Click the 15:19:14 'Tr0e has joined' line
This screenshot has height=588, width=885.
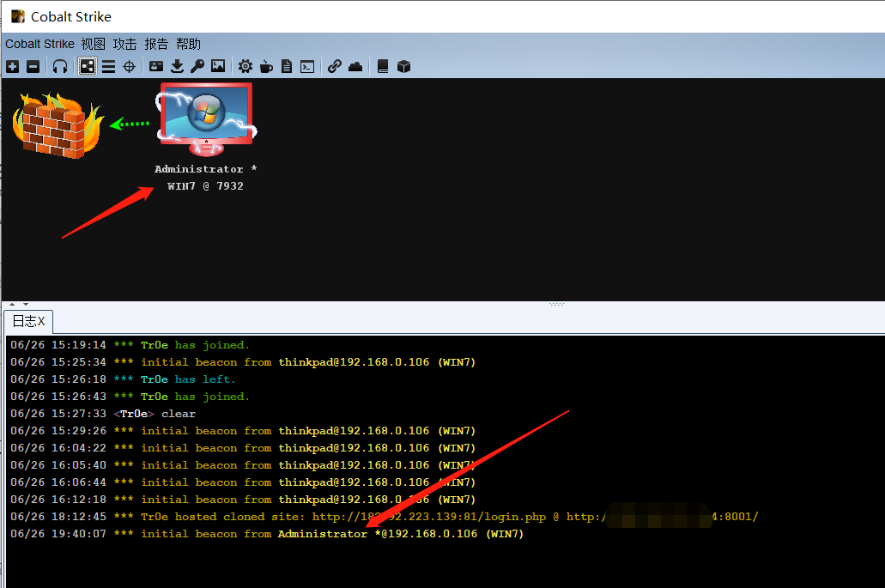click(x=130, y=345)
